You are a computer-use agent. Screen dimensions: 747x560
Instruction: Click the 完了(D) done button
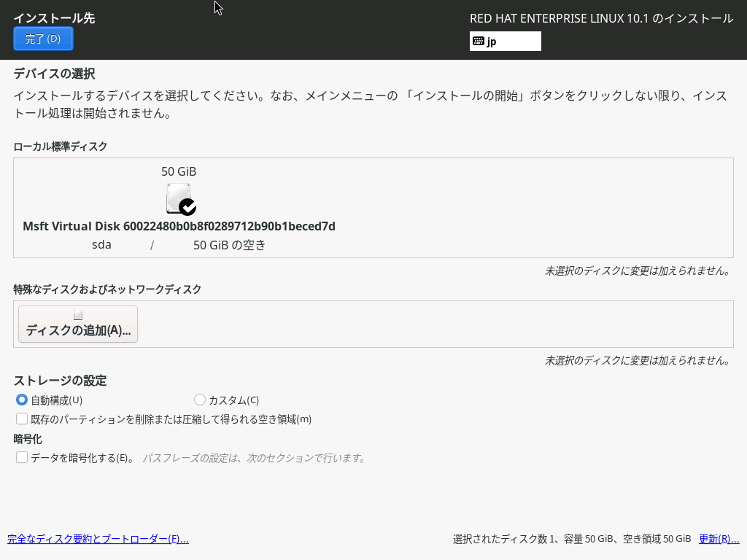43,39
